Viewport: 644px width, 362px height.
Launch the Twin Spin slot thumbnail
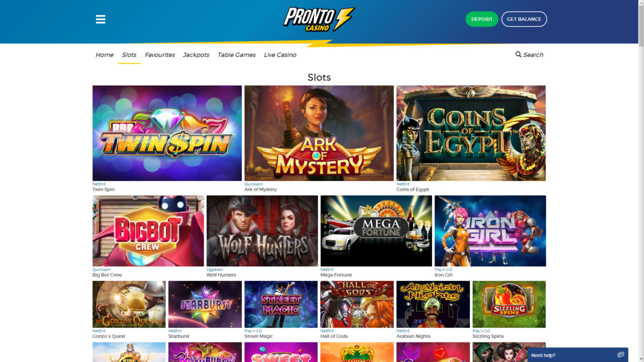(x=167, y=133)
